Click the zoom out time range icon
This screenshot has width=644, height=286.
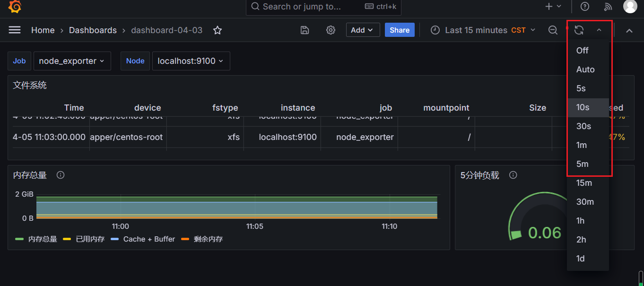click(x=553, y=30)
